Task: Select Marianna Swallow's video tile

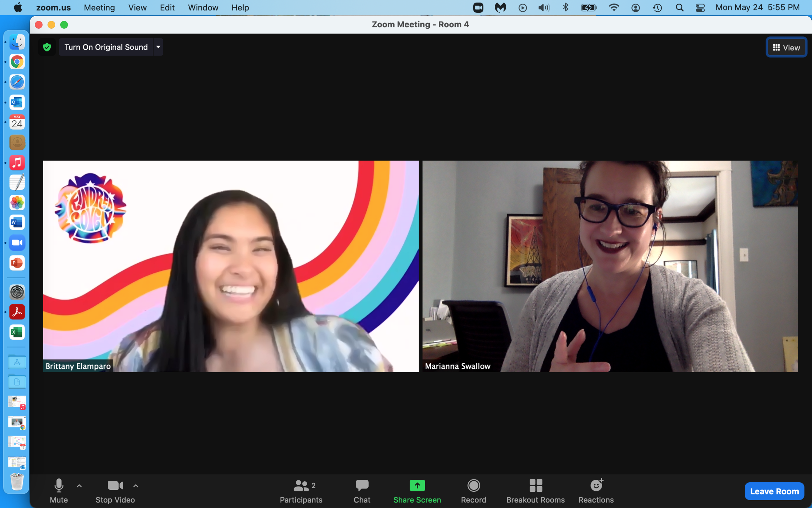Action: coord(610,266)
